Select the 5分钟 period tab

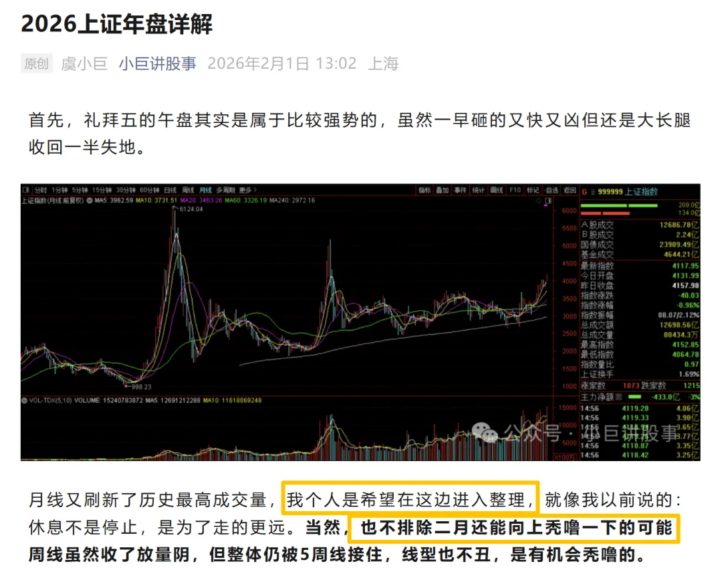coord(80,190)
